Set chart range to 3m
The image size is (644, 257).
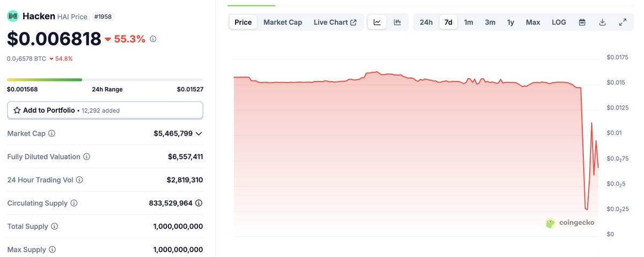click(x=490, y=22)
